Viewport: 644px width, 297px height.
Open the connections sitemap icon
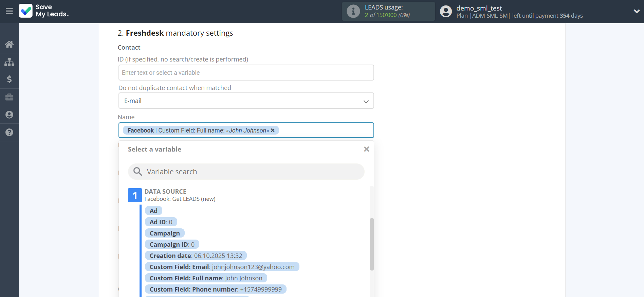coord(9,62)
